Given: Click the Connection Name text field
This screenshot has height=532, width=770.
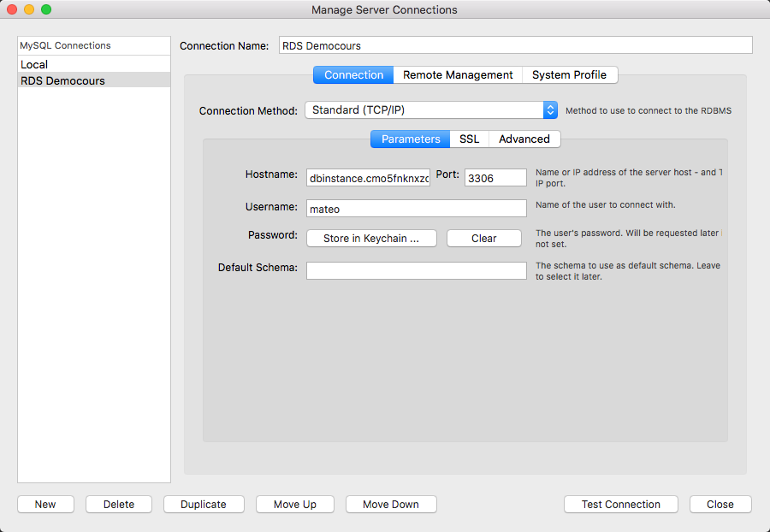Looking at the screenshot, I should pos(516,45).
